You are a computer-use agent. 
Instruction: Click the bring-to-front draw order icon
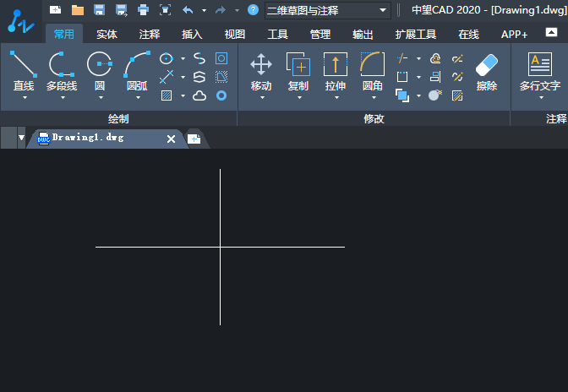click(402, 95)
